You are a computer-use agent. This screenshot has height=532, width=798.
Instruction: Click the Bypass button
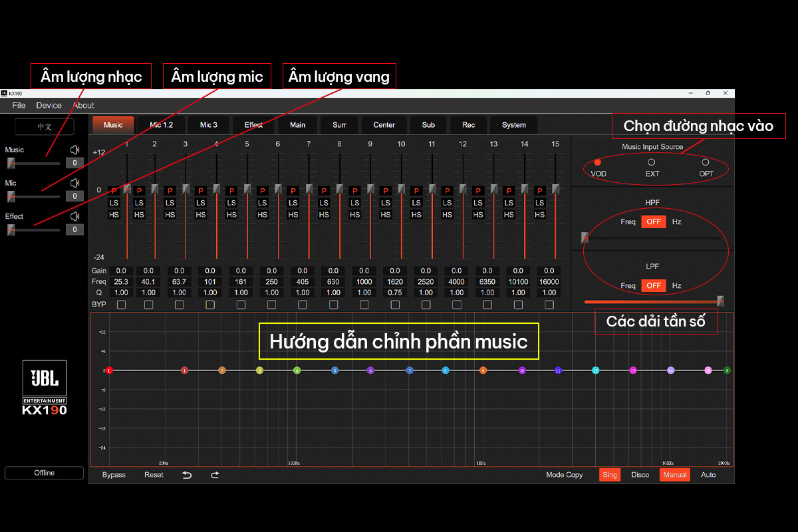click(x=114, y=475)
